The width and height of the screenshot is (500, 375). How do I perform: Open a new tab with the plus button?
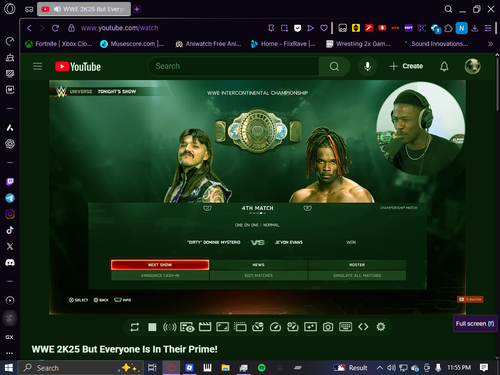(x=137, y=9)
